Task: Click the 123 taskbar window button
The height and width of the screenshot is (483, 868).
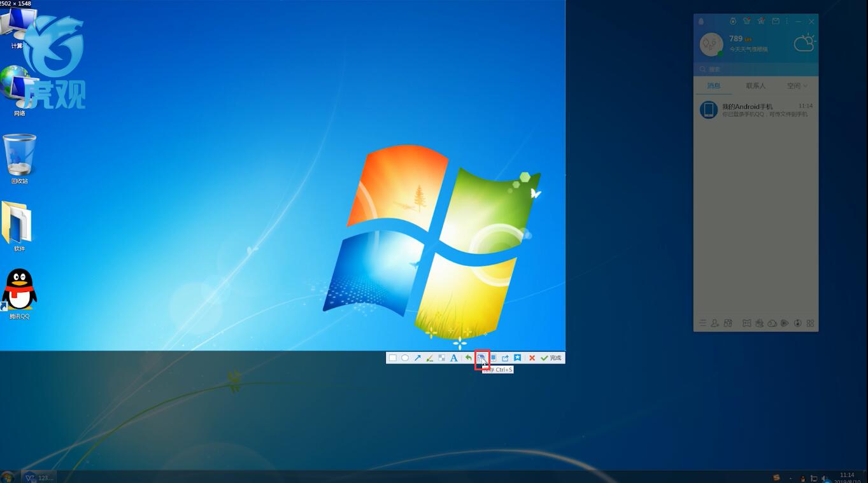Action: (x=39, y=477)
